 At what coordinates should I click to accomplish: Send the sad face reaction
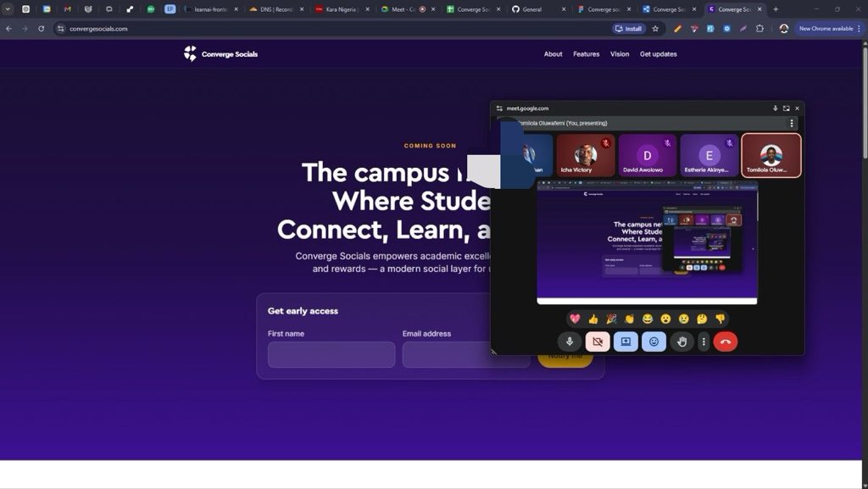(x=684, y=319)
